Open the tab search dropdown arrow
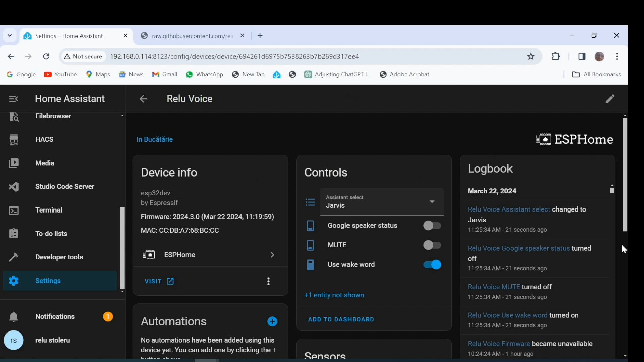Viewport: 644px width, 362px height. (x=10, y=35)
